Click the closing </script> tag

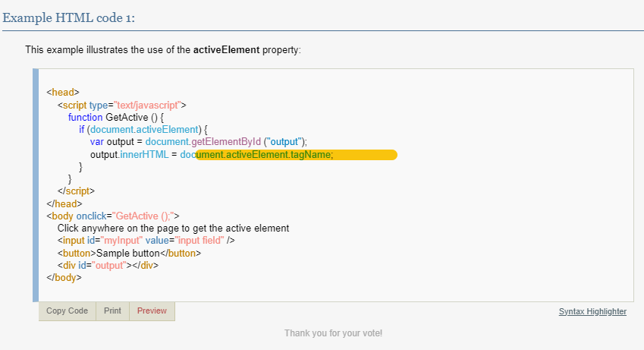(76, 191)
